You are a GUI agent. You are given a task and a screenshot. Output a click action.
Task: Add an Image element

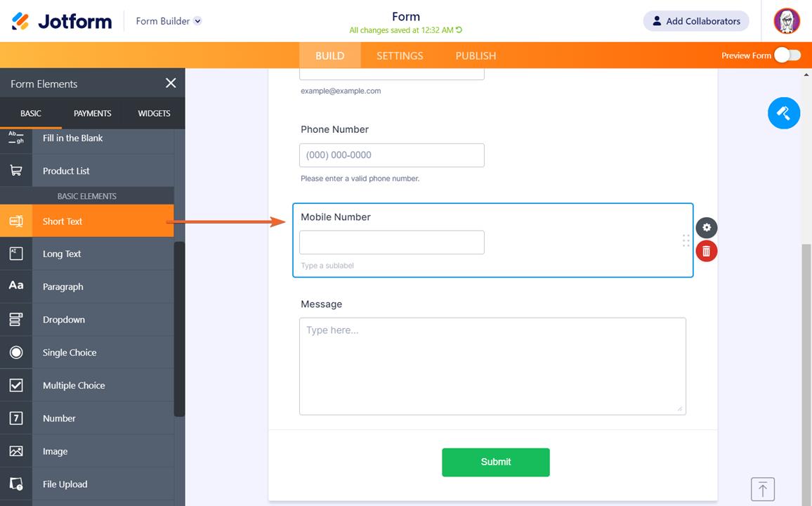tap(87, 451)
